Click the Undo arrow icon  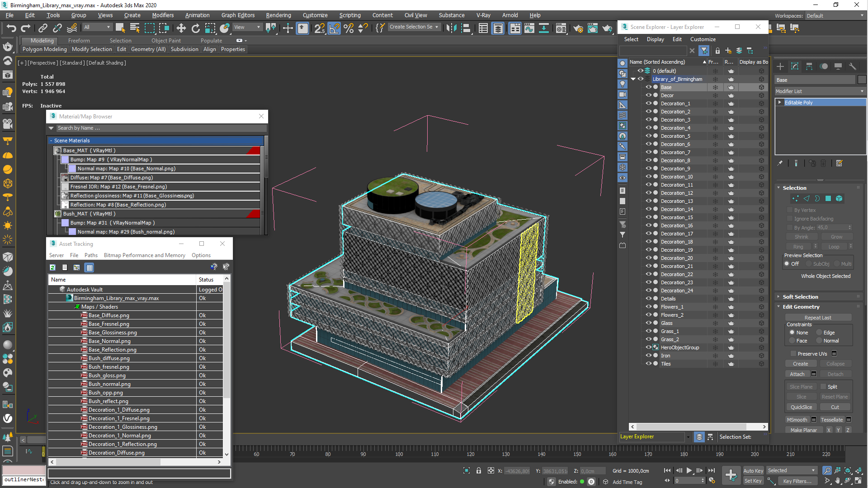[11, 28]
